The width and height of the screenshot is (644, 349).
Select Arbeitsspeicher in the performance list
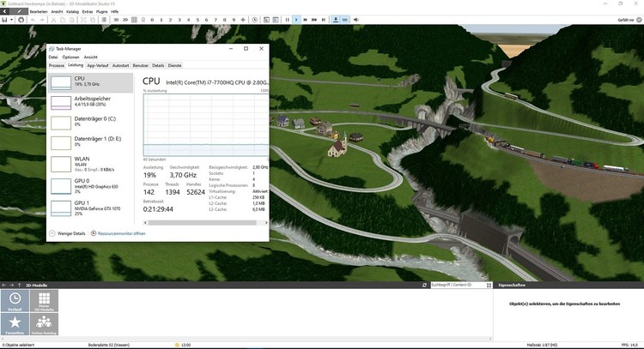point(90,103)
